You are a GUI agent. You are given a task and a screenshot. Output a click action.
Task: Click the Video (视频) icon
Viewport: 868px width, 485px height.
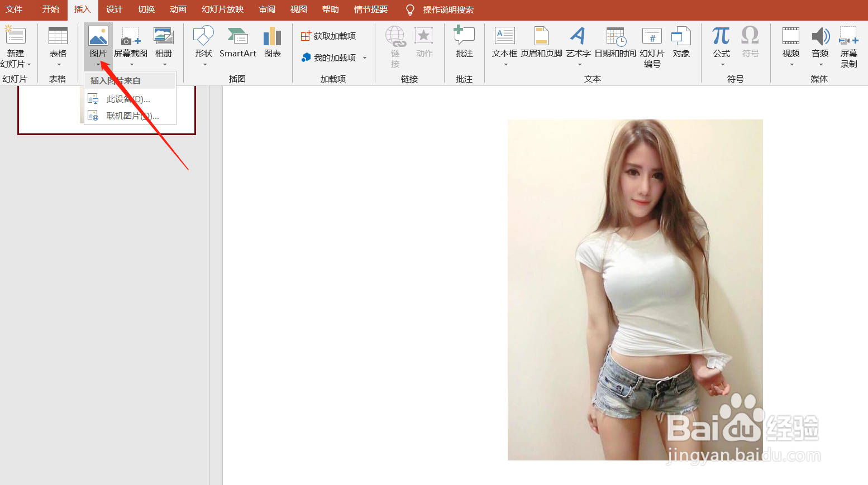point(791,36)
